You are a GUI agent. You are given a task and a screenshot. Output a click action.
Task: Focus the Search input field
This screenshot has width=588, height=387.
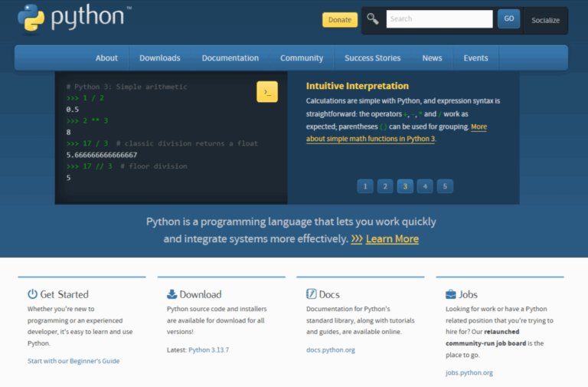(x=439, y=18)
